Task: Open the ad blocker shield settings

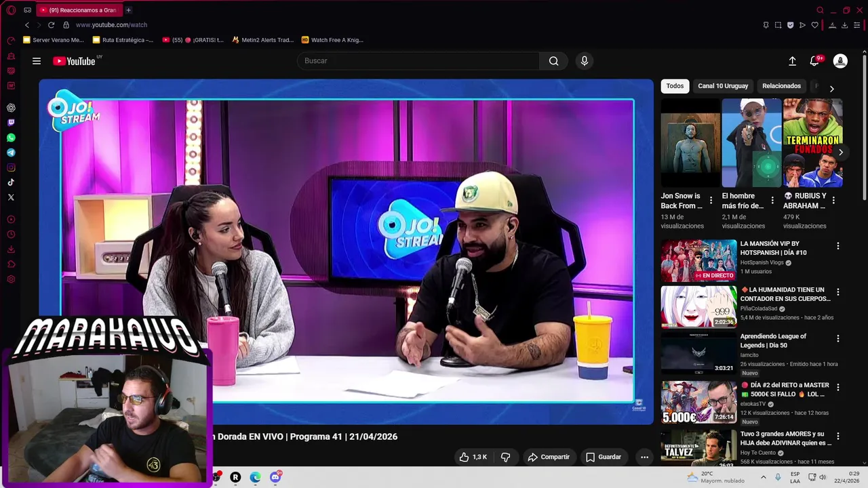Action: (x=790, y=25)
